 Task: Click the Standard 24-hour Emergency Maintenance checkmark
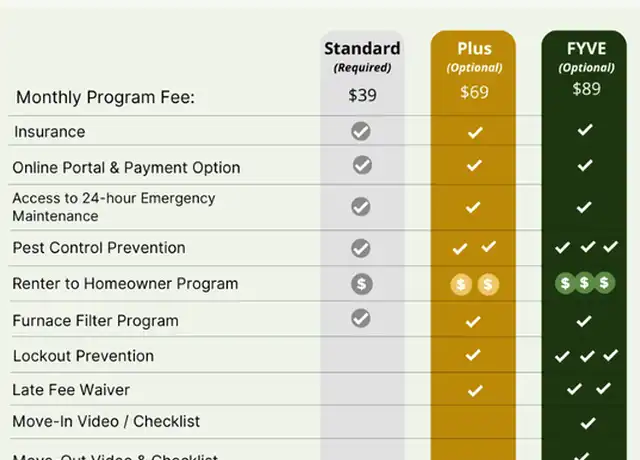[x=361, y=207]
